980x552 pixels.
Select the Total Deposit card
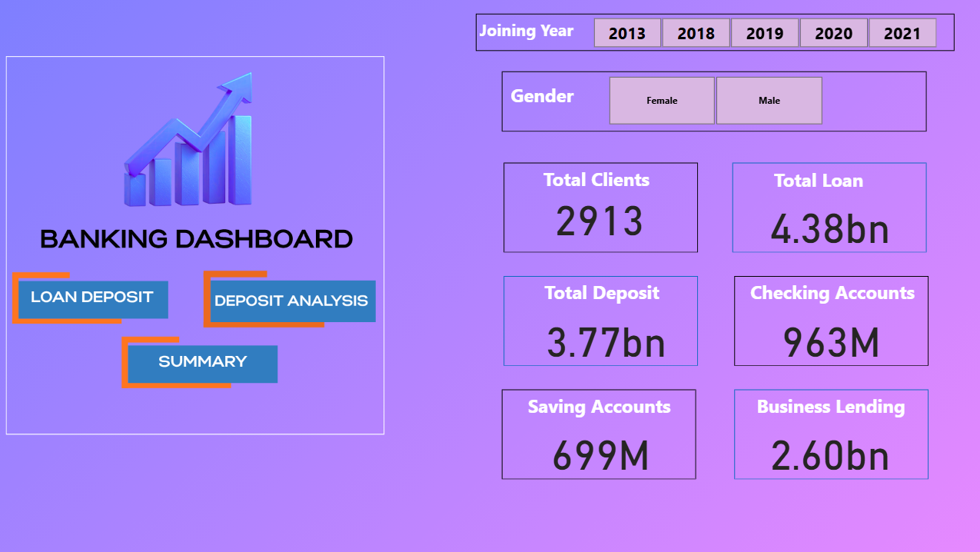600,321
